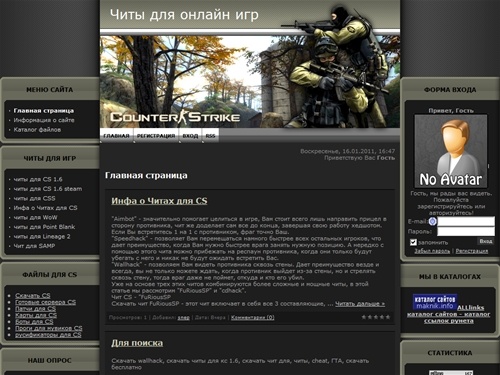Open Чит для SAMP link
500x375 pixels.
[x=34, y=246]
